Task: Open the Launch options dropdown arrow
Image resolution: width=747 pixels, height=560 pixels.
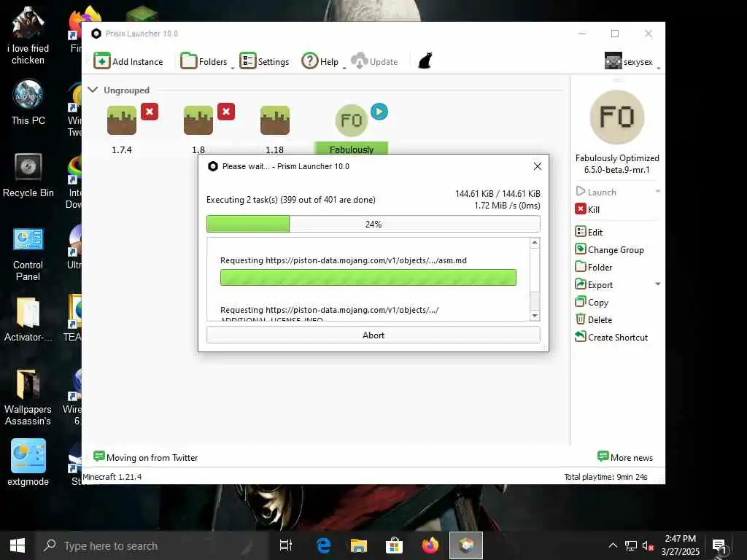Action: coord(658,192)
